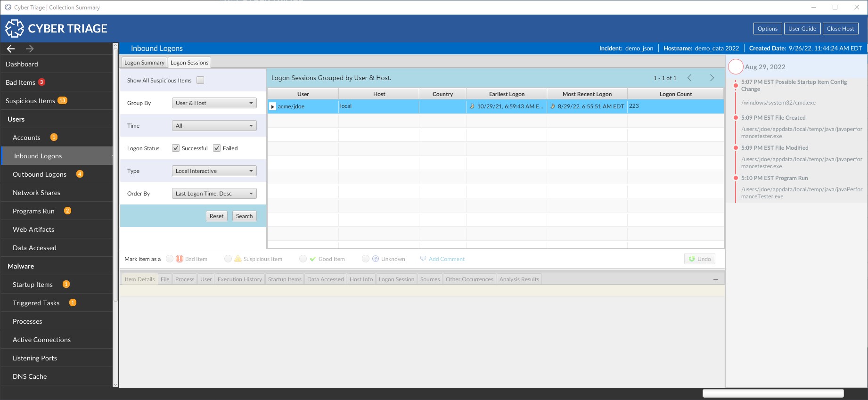
Task: Switch to Logon Sessions tab
Action: (189, 62)
